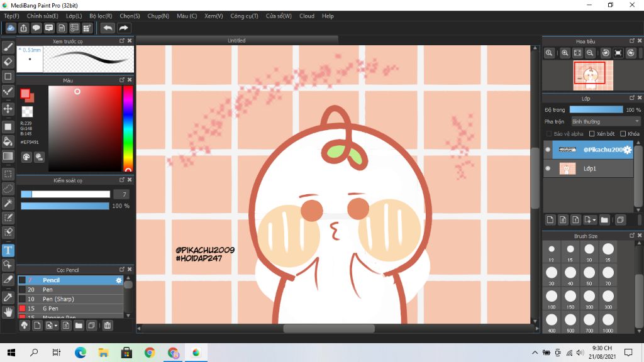Click the Độ trong opacity slider
Image resolution: width=644 pixels, height=362 pixels.
[x=596, y=110]
